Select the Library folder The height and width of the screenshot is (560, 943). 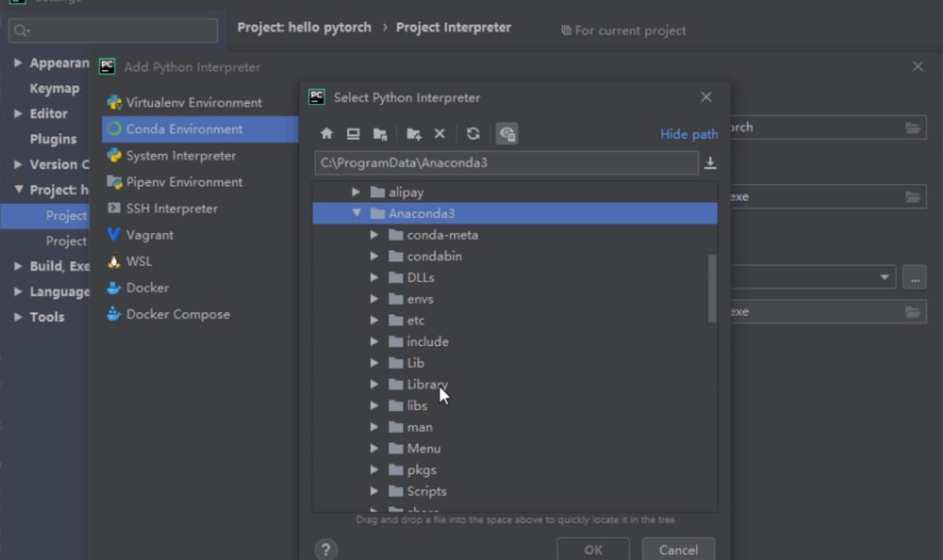(x=427, y=384)
